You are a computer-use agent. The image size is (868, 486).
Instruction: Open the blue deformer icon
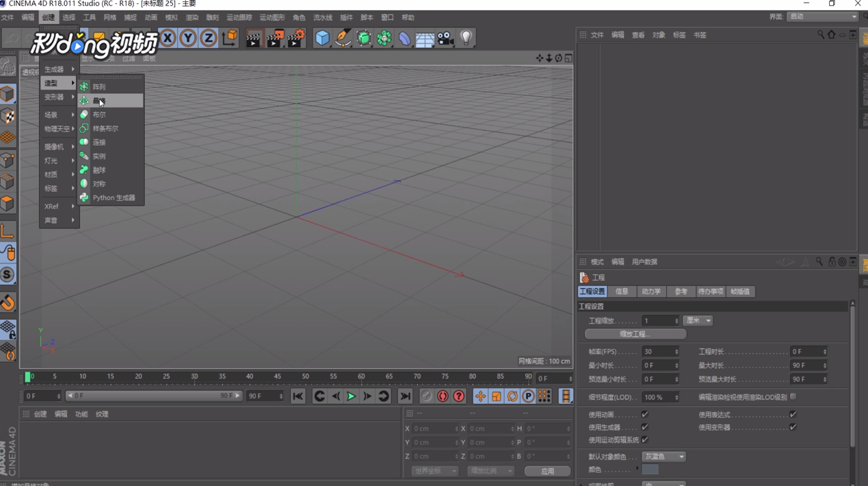(x=405, y=38)
